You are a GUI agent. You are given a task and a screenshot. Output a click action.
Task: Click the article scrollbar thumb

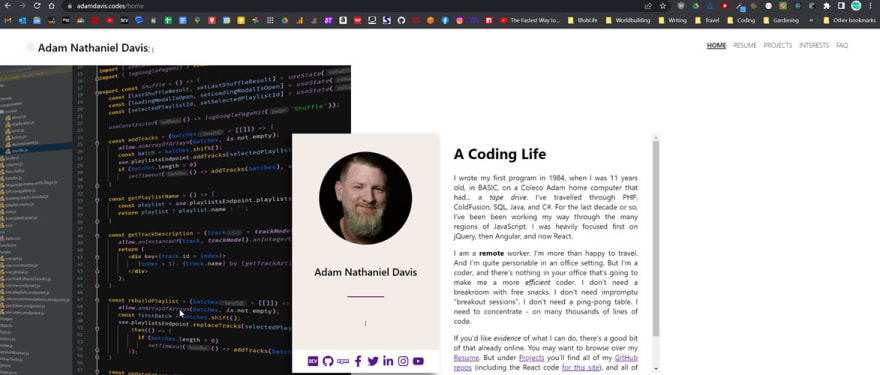click(x=656, y=239)
